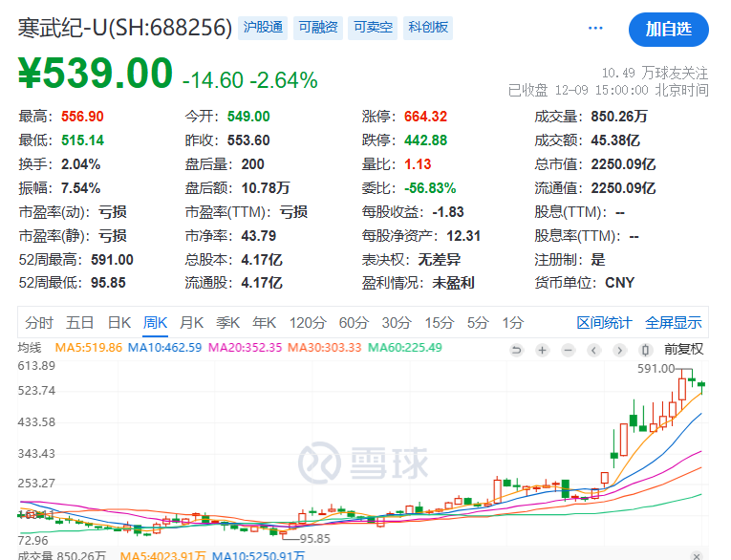Image resolution: width=731 pixels, height=560 pixels.
Task: Click the 成交量 value 850.26万
Action: pos(619,116)
